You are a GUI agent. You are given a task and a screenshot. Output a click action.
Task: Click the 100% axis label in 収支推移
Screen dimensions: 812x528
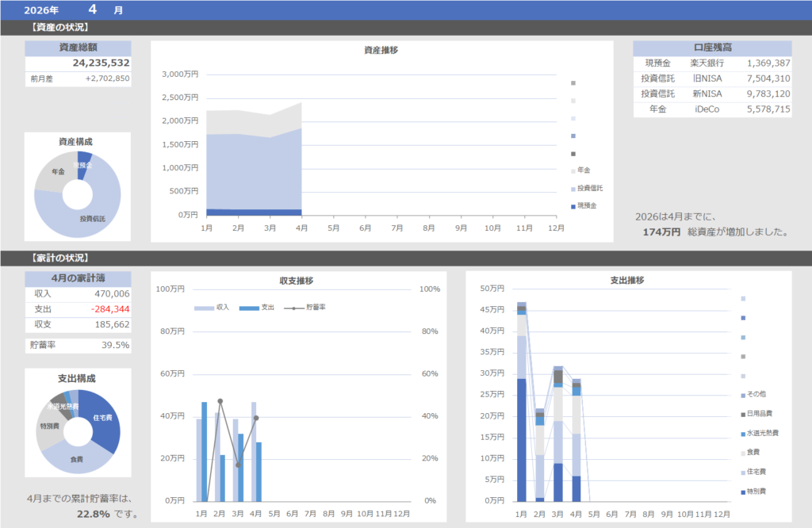pyautogui.click(x=430, y=289)
